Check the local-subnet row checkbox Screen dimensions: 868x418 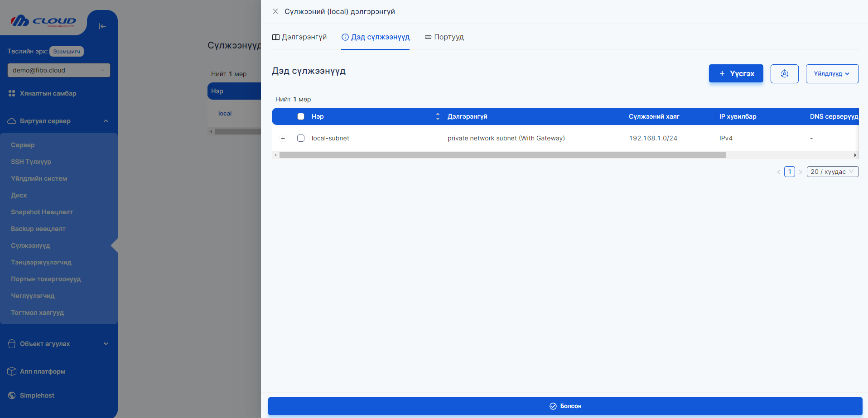[x=301, y=138]
